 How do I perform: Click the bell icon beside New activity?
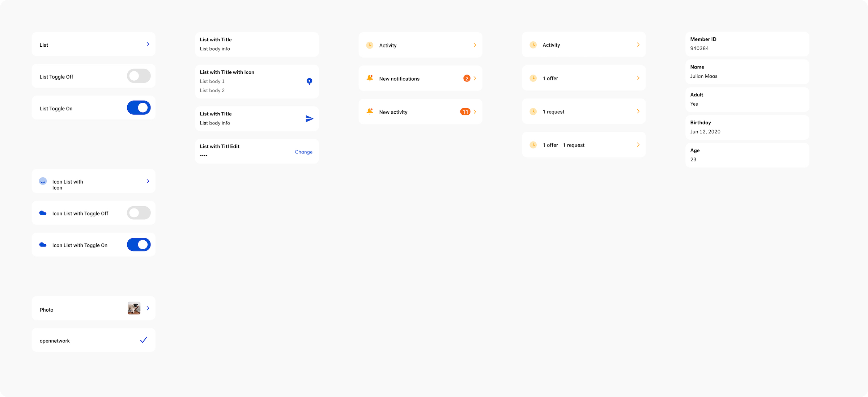tap(370, 111)
